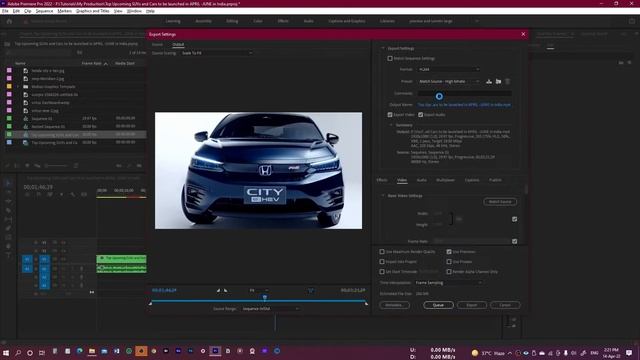Image resolution: width=640 pixels, height=360 pixels.
Task: Click the Comments input field
Action: click(464, 93)
